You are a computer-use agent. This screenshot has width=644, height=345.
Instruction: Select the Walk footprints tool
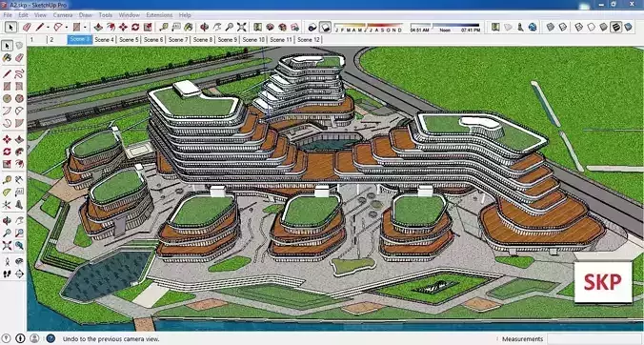tap(7, 274)
